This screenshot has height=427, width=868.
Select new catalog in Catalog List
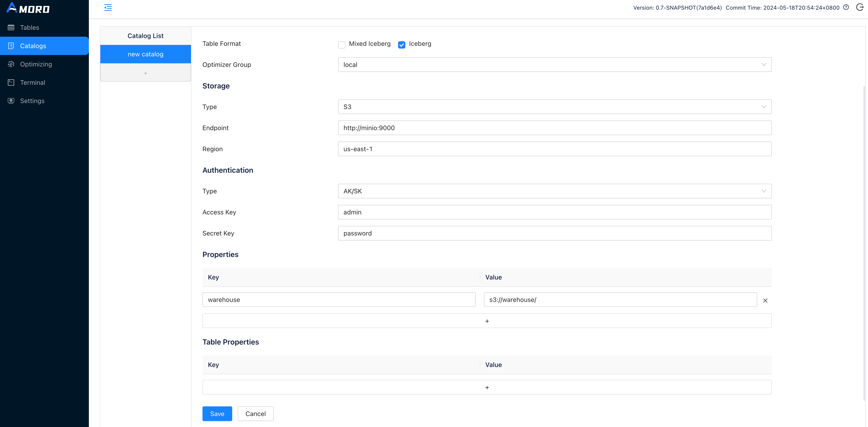tap(145, 54)
